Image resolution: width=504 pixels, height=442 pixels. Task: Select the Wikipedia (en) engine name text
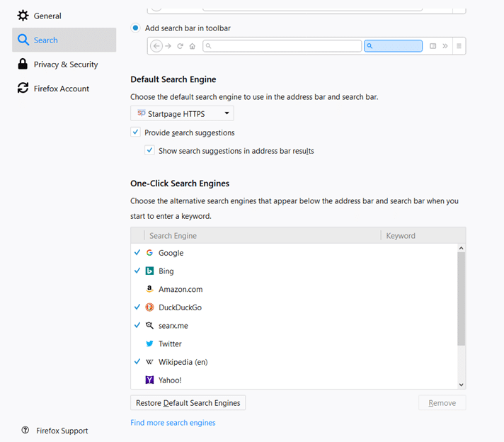point(183,362)
